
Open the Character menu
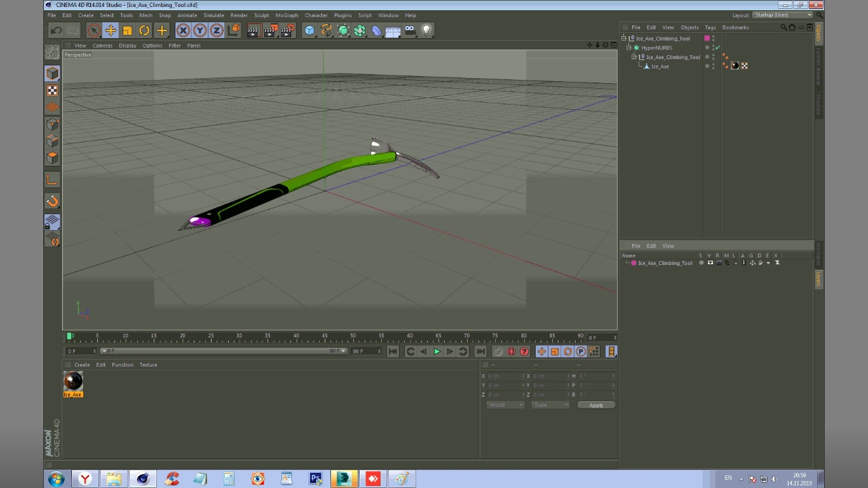pos(316,15)
